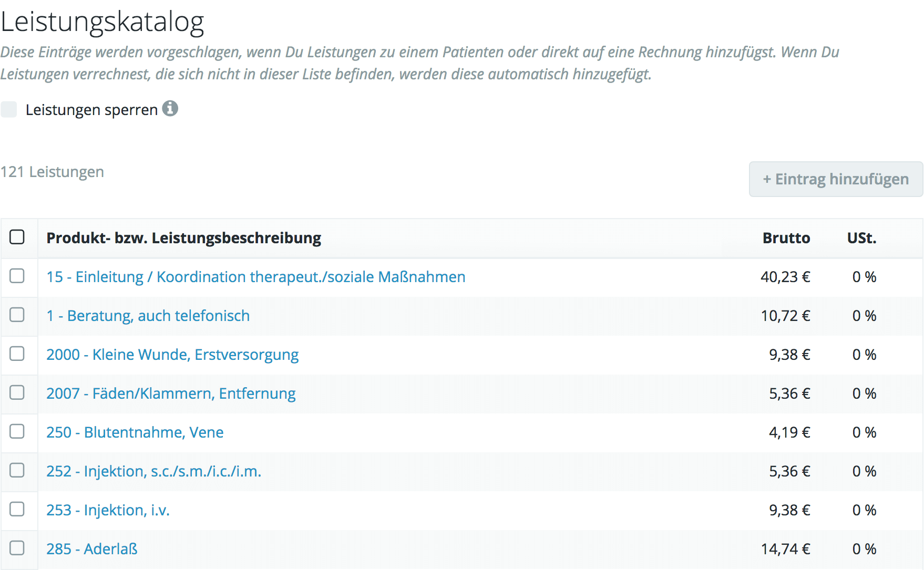
Task: Check the box beside 285 - Aderlaß
Action: 17,548
